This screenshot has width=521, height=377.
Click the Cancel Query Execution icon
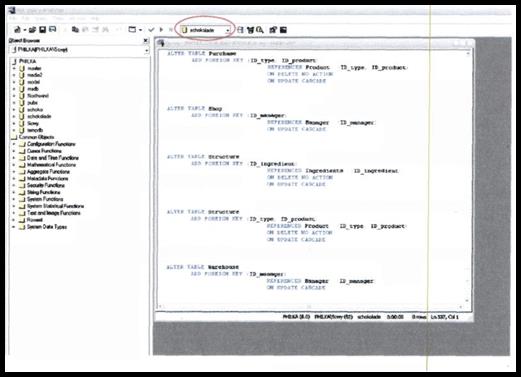tap(171, 30)
